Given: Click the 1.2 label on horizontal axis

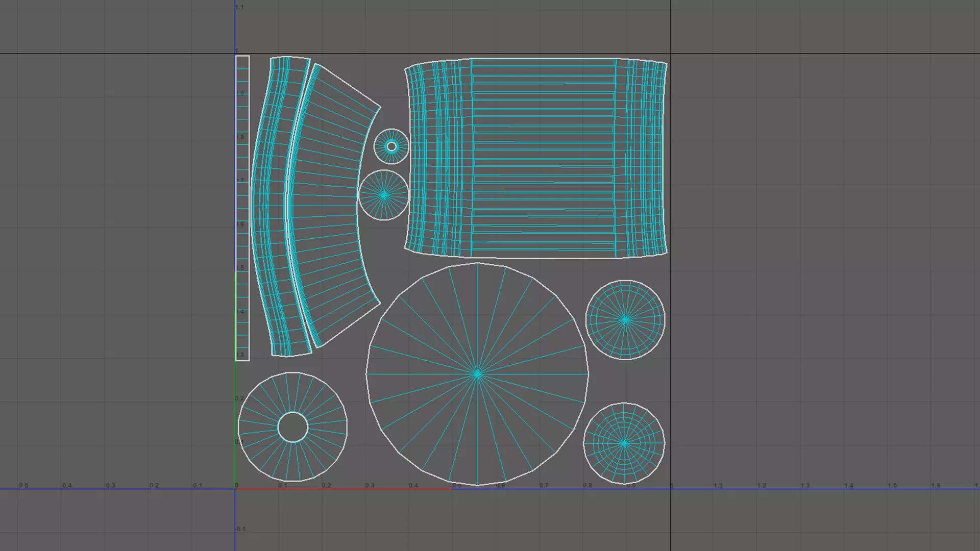Looking at the screenshot, I should (761, 486).
